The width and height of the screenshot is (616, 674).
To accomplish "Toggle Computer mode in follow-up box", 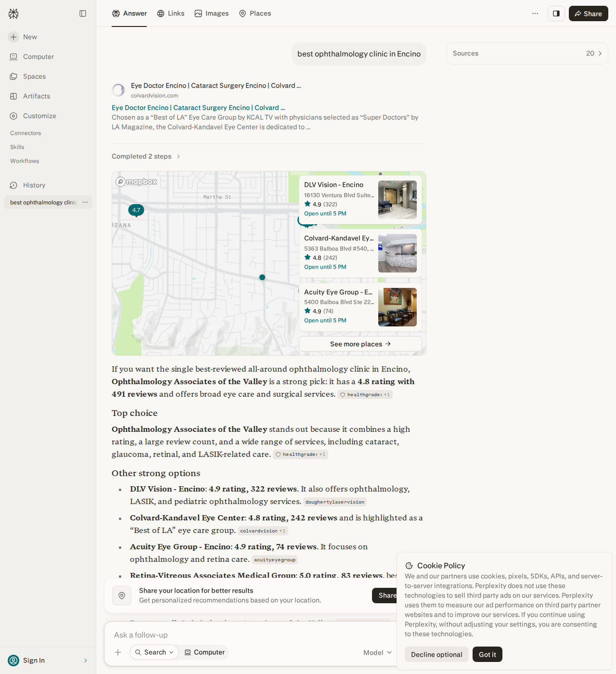I will coord(205,652).
